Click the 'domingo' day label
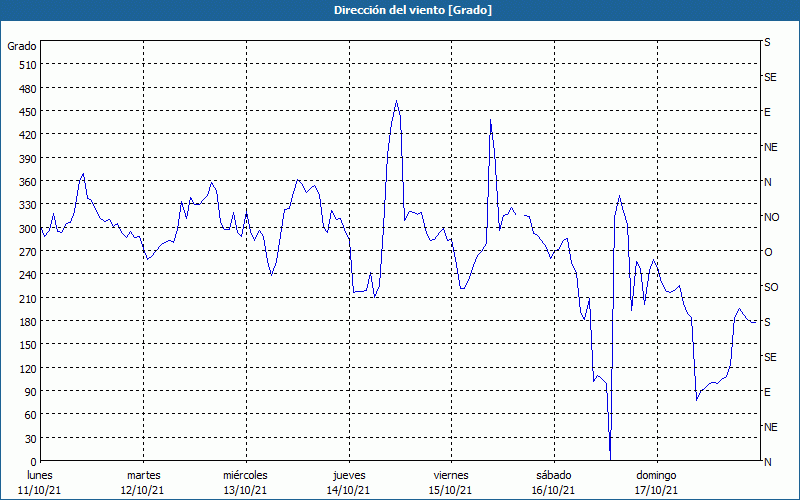This screenshot has width=800, height=500. tap(656, 476)
